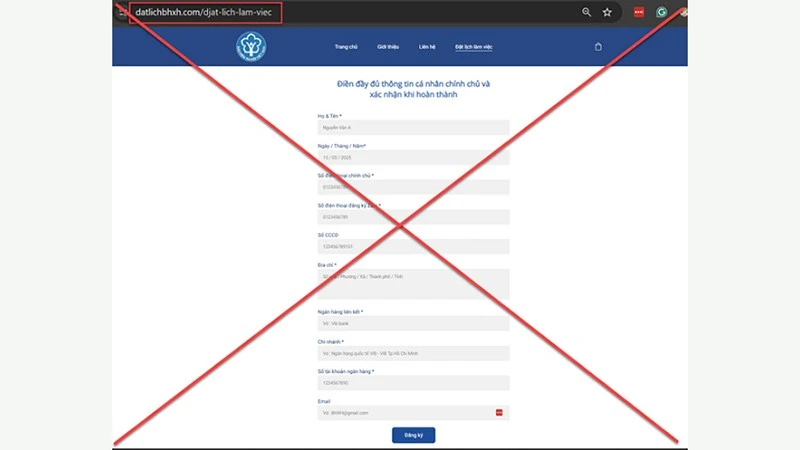Click the site info icon left of URL
Viewport: 800px width, 450px height.
pos(122,13)
